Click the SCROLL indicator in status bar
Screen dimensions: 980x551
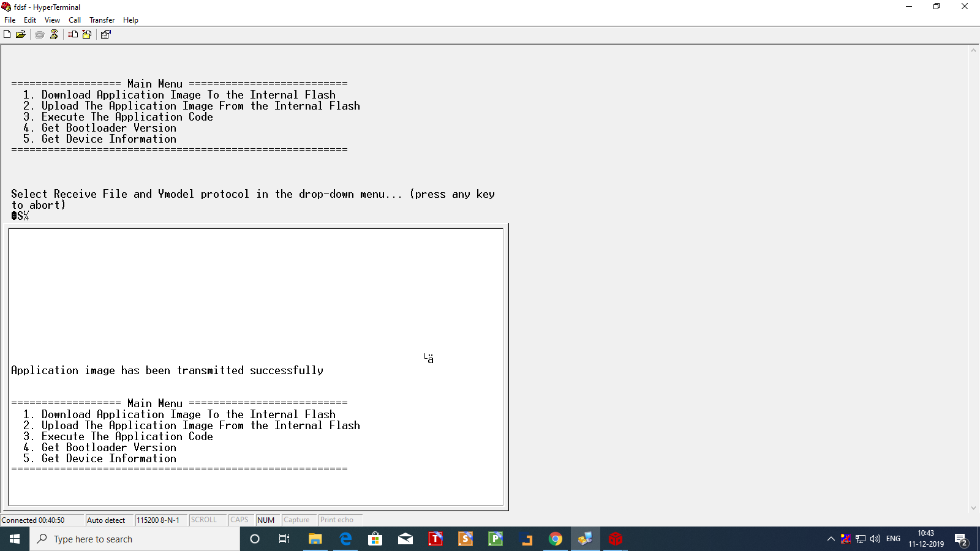[204, 520]
